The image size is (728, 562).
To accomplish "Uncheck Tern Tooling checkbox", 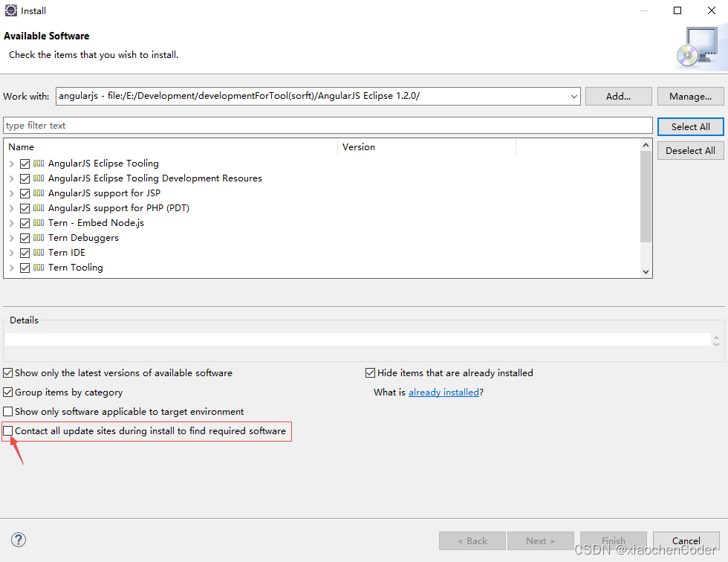I will 25,268.
